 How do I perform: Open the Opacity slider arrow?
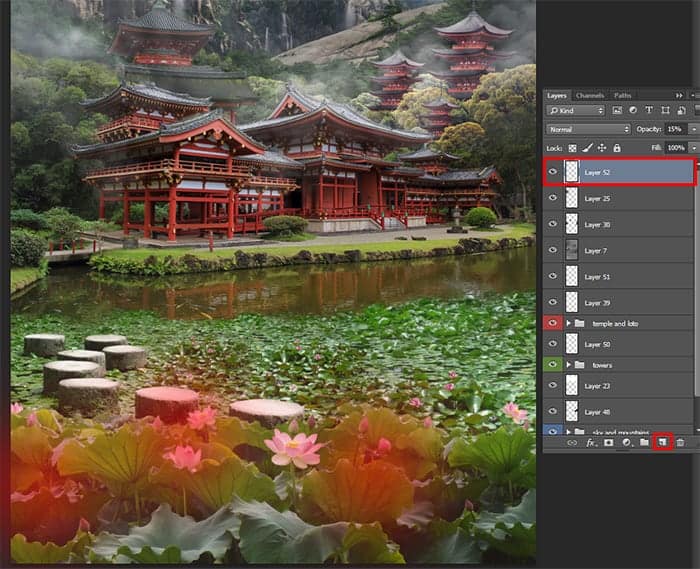(693, 129)
